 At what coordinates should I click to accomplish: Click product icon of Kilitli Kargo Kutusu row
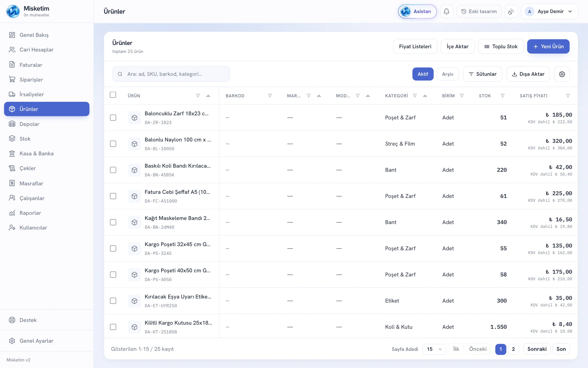coord(134,327)
